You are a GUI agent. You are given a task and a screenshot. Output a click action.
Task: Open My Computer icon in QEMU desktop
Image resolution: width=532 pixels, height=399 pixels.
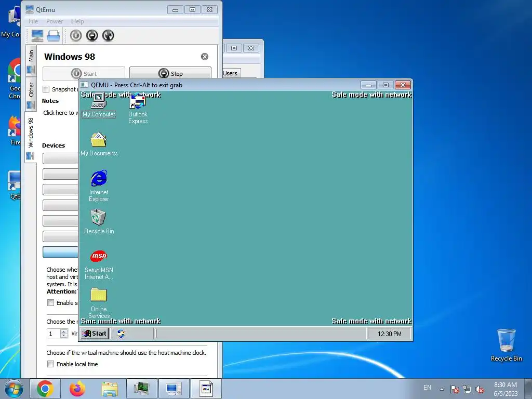coord(99,106)
